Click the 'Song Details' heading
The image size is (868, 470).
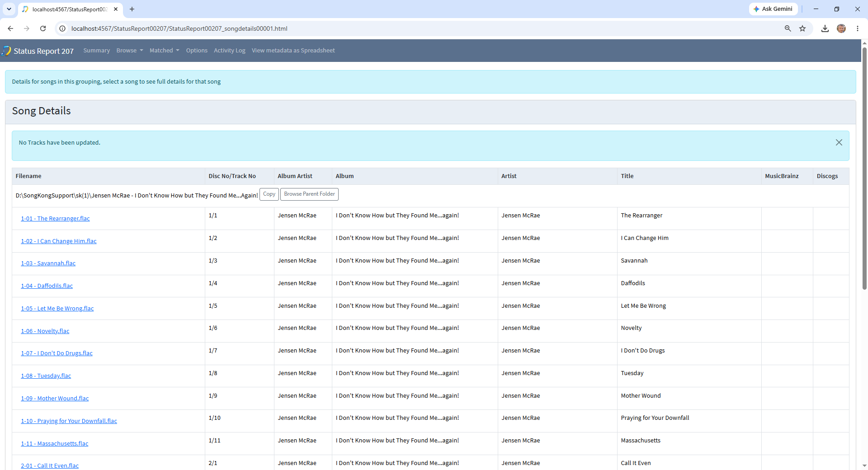(x=42, y=111)
